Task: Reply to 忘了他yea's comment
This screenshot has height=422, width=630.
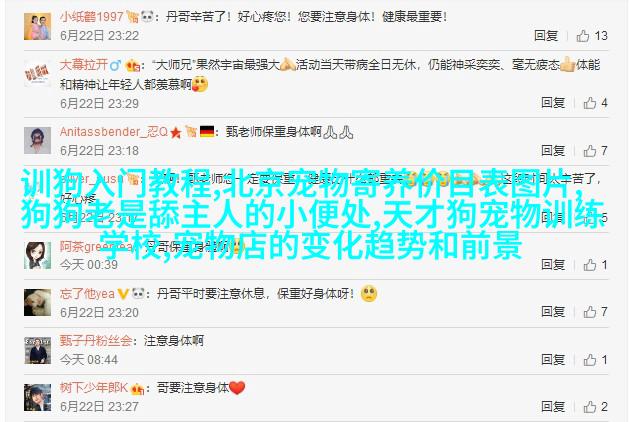Action: tap(553, 311)
